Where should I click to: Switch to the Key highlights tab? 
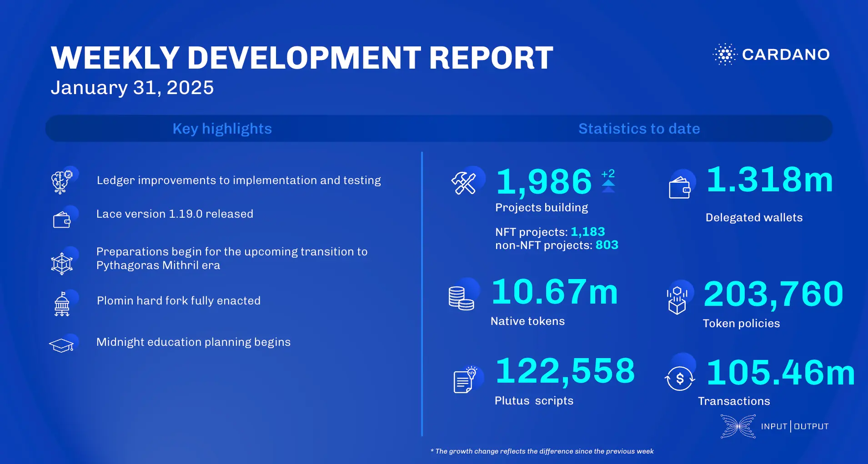222,129
